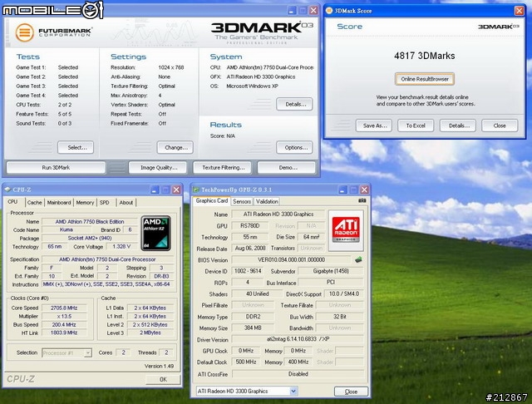Click the Driver Version field
The width and height of the screenshot is (532, 404).
[x=298, y=339]
